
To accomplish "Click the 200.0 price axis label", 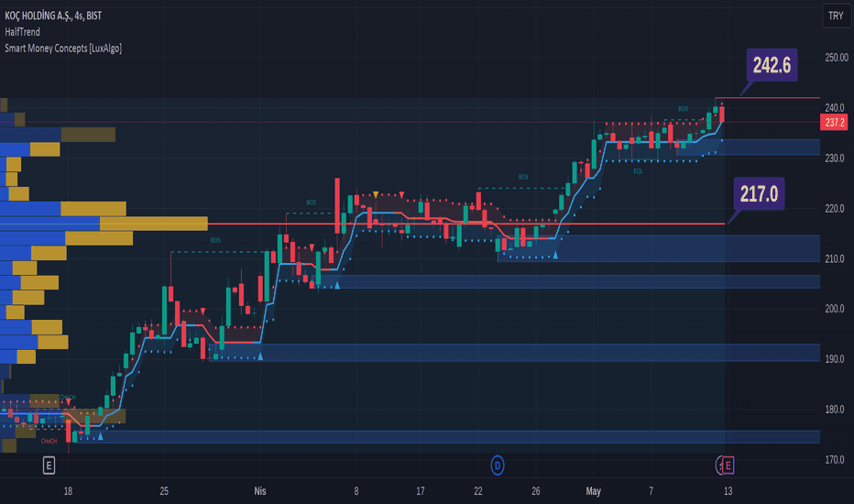I will (x=835, y=309).
